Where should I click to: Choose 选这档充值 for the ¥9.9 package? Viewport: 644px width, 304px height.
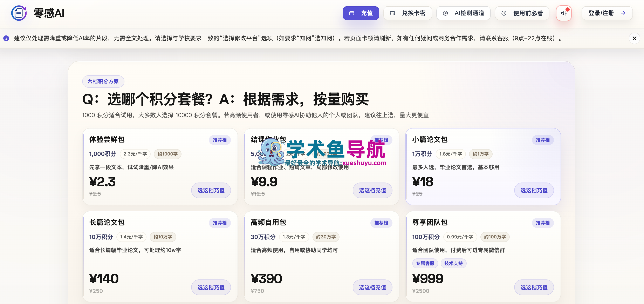pos(372,190)
